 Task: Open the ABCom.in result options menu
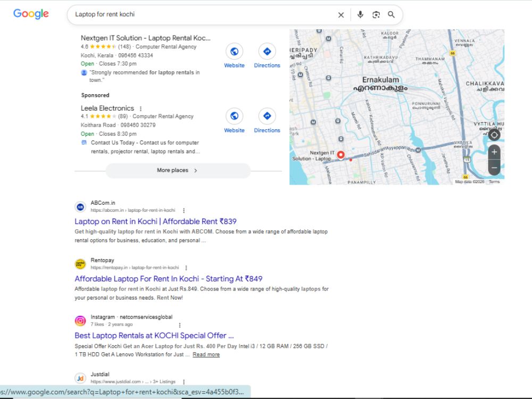184,211
